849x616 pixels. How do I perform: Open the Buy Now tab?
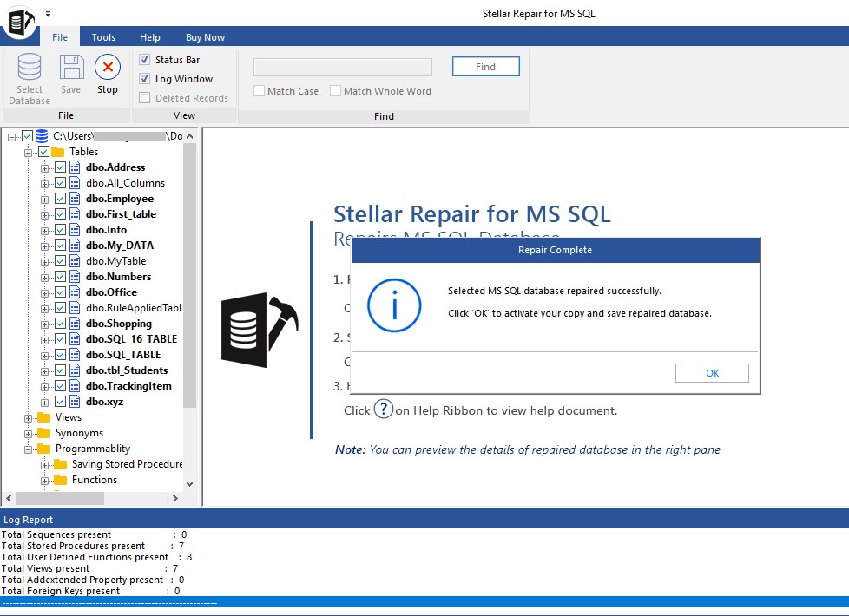(205, 37)
